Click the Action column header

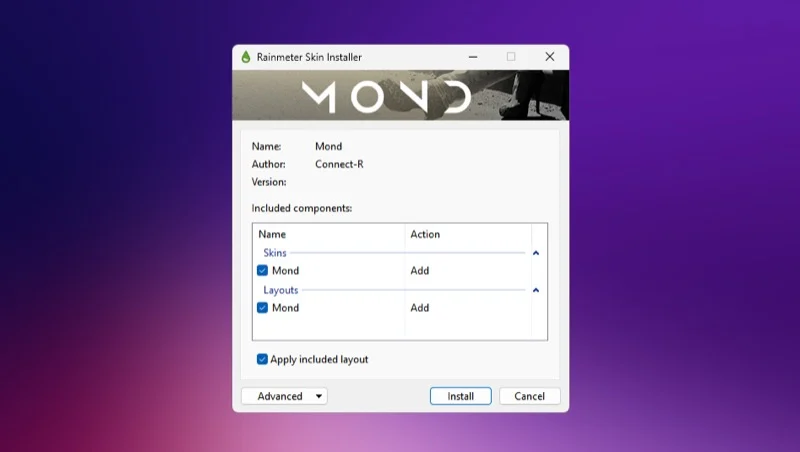(x=468, y=234)
